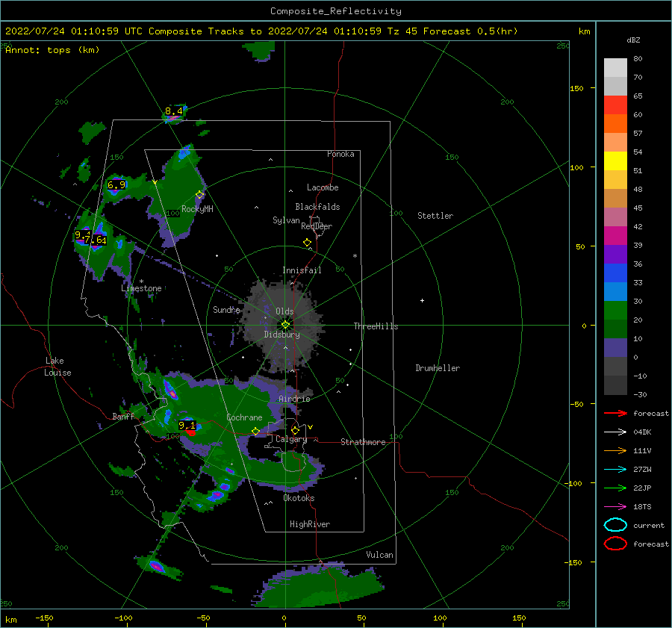
Task: Click the 8.4 storm top label
Action: pyautogui.click(x=173, y=111)
